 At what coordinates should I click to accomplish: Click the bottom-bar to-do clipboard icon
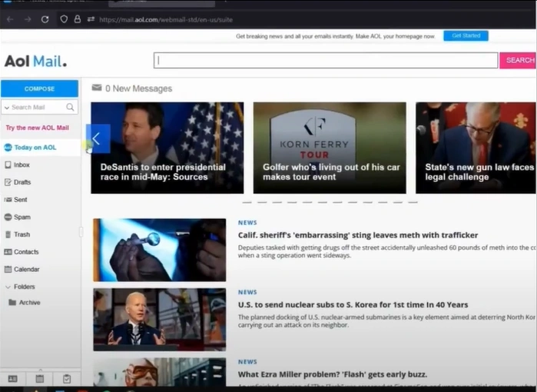point(67,379)
